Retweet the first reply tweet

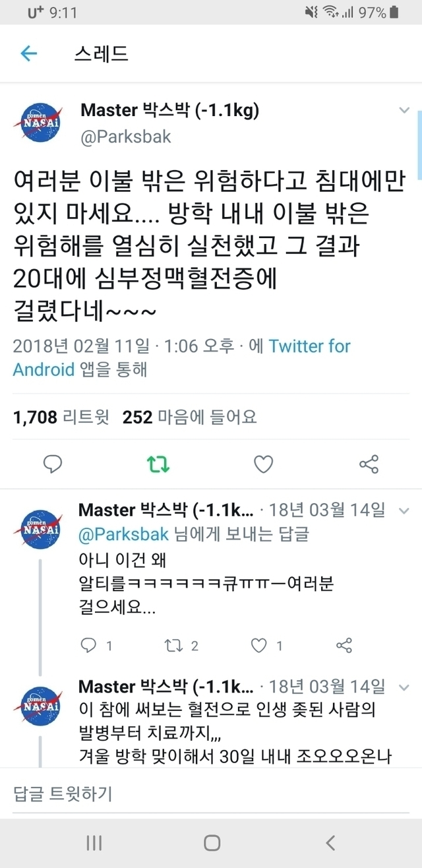click(x=171, y=645)
